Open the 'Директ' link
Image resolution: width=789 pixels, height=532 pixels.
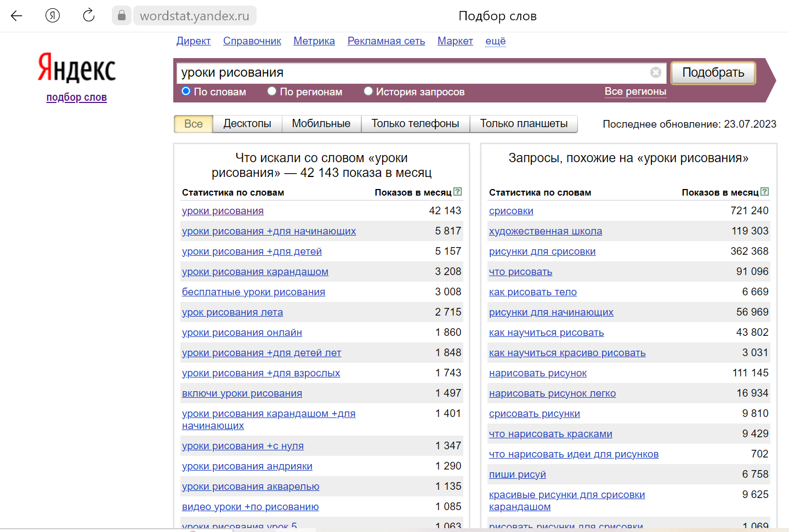(x=194, y=41)
